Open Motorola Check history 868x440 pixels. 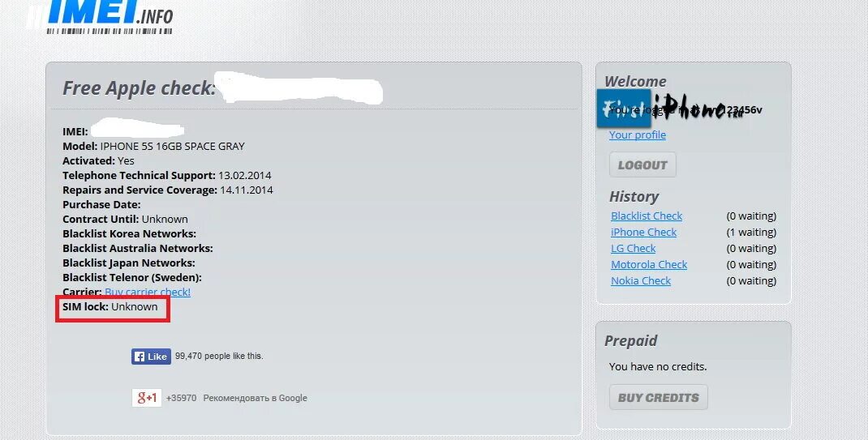[x=649, y=265]
